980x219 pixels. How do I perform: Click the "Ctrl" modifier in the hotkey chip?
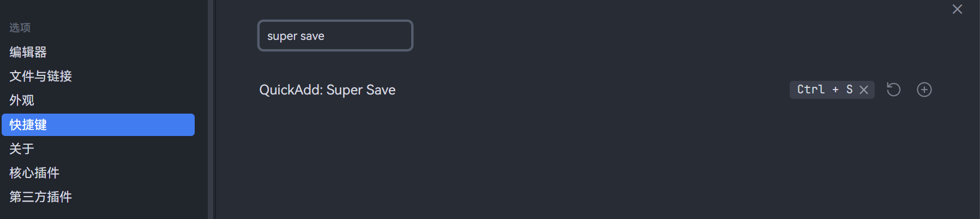(x=810, y=90)
